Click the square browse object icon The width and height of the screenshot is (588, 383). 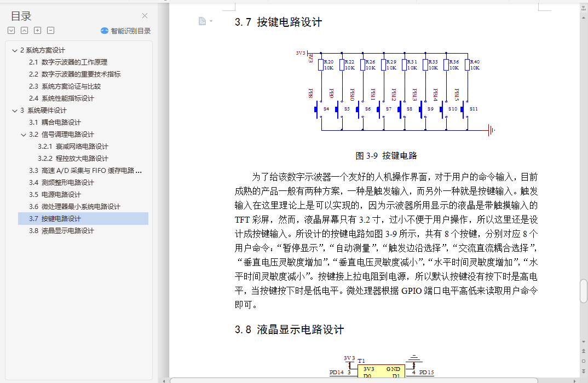pos(584,361)
